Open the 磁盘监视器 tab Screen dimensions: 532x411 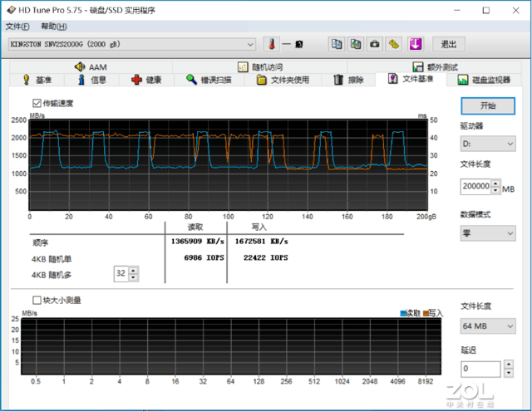[x=484, y=80]
